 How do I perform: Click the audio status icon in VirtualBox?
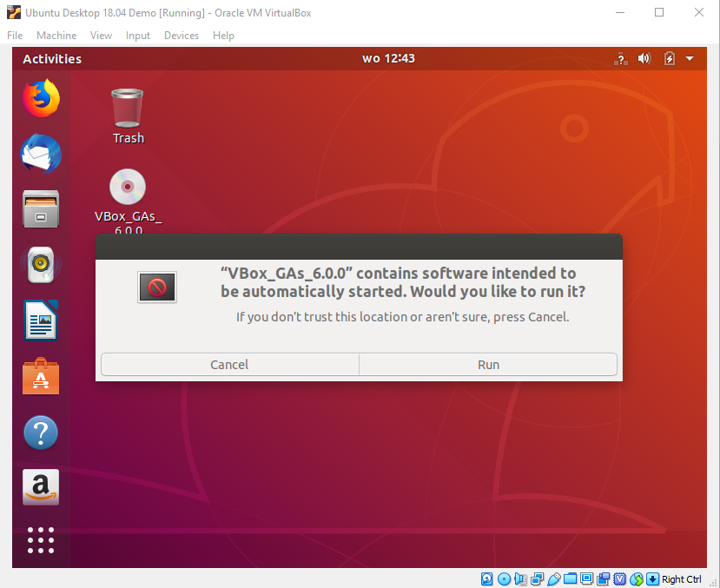coord(520,579)
